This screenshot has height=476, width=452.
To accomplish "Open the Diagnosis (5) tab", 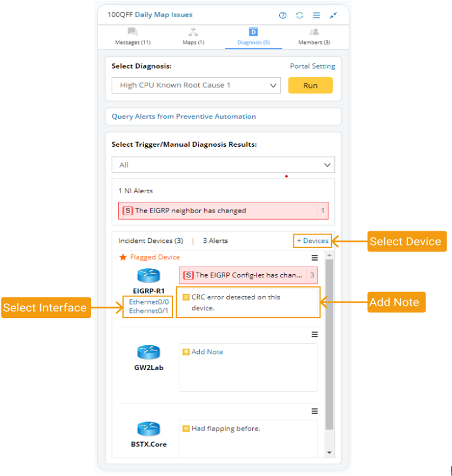I will [x=254, y=37].
